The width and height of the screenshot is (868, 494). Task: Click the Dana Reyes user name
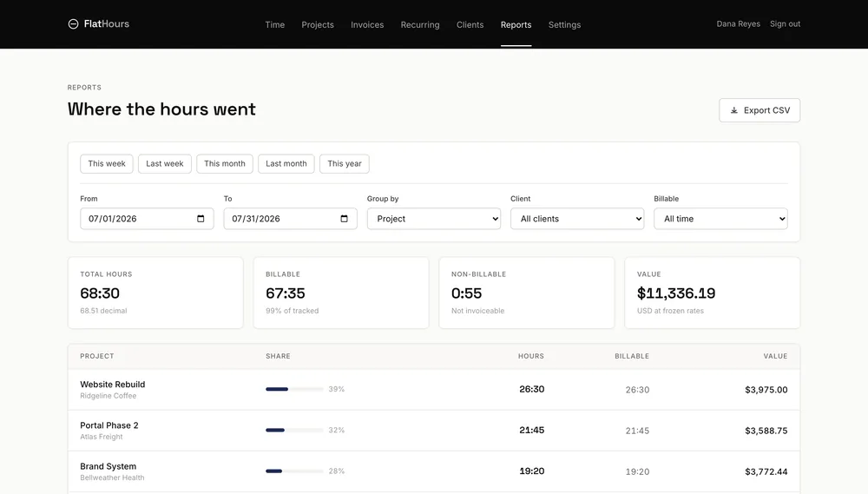coord(738,23)
